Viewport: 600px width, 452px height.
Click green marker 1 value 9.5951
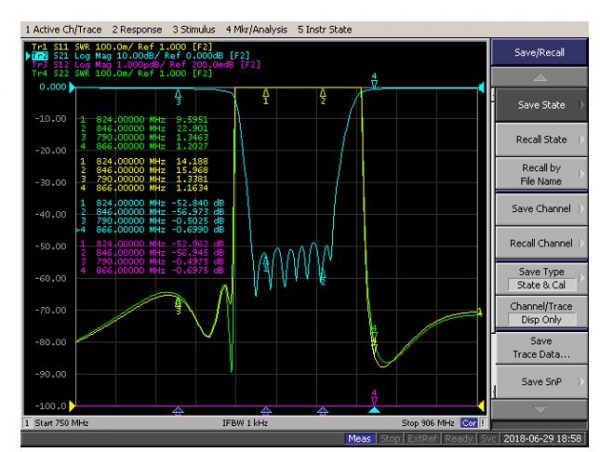[192, 120]
